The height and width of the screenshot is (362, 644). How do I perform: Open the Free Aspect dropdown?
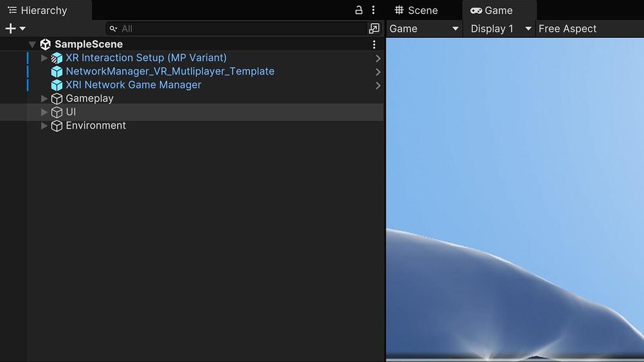[x=566, y=29]
